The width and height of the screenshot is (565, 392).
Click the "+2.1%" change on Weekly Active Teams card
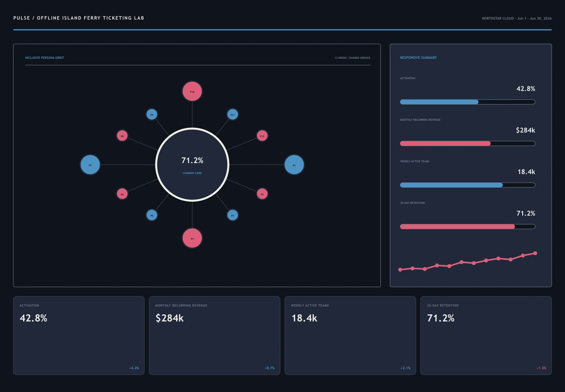click(405, 368)
